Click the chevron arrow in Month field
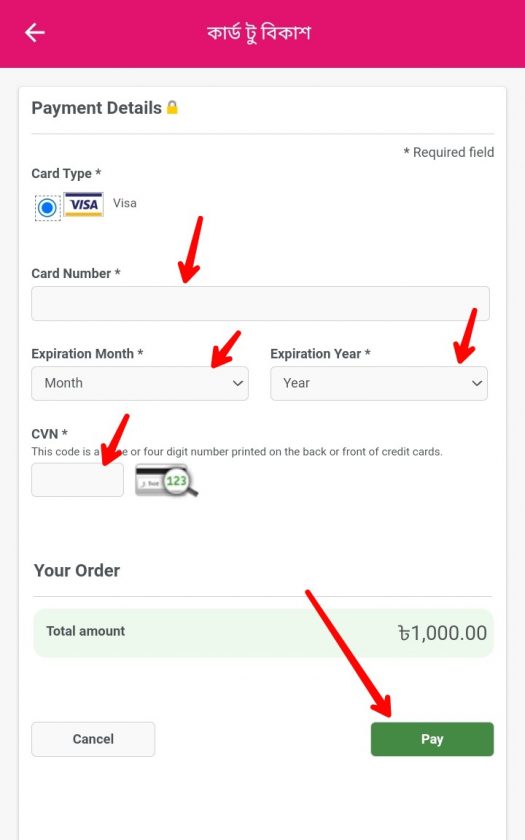 (238, 383)
